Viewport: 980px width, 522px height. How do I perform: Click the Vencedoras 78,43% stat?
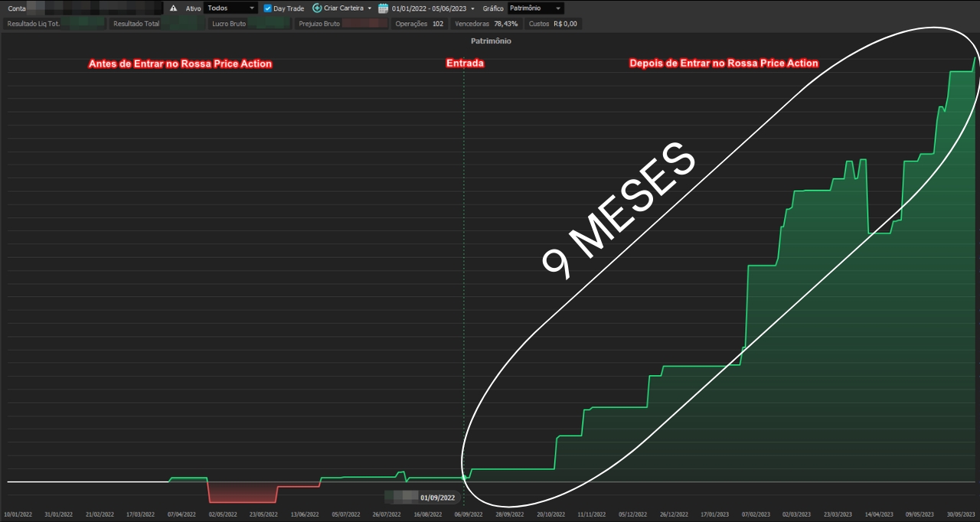tap(486, 24)
